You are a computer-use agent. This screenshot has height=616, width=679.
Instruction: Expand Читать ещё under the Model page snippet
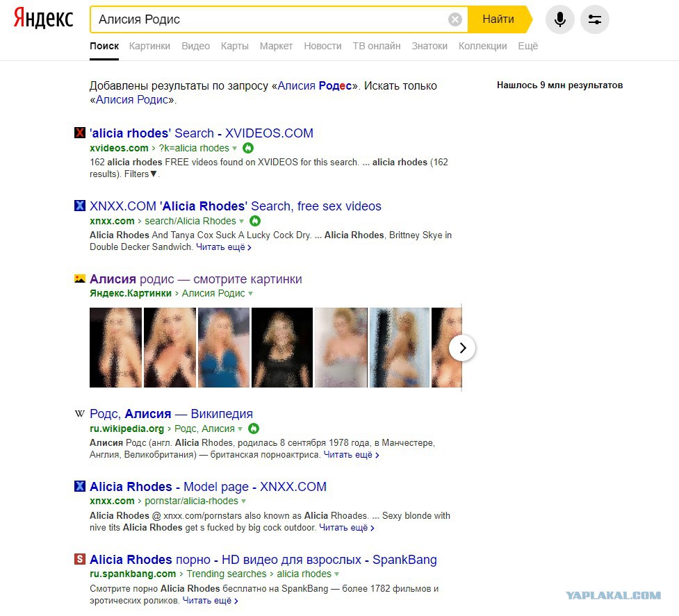346,528
